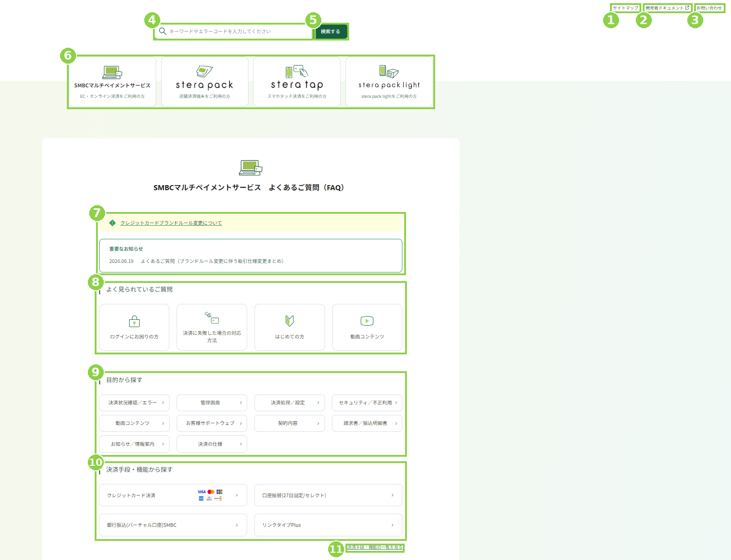Click the external link icon beside 開発者ドキュメント
This screenshot has height=560, width=731.
coord(687,8)
